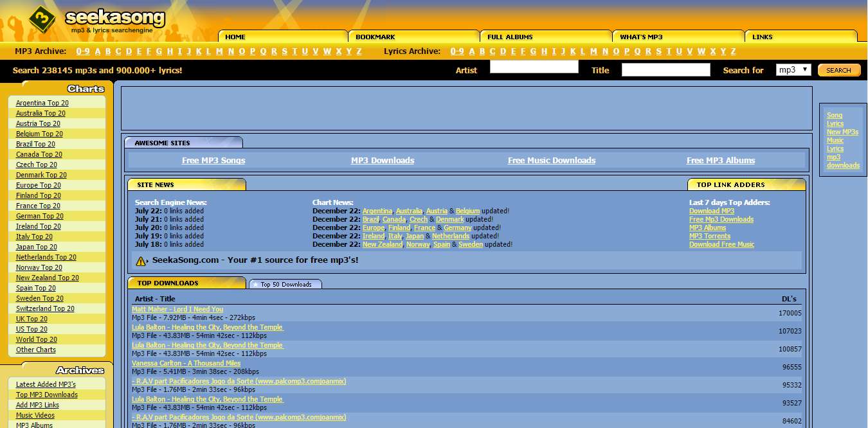Open the Music Videos link

pos(36,415)
